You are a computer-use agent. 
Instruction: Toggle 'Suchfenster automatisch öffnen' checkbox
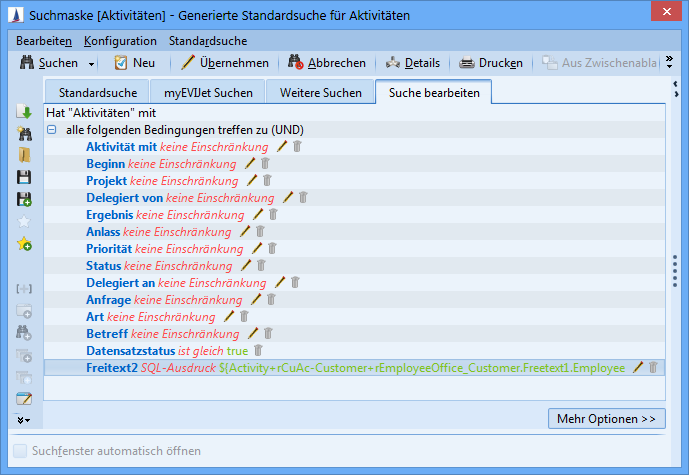point(21,451)
